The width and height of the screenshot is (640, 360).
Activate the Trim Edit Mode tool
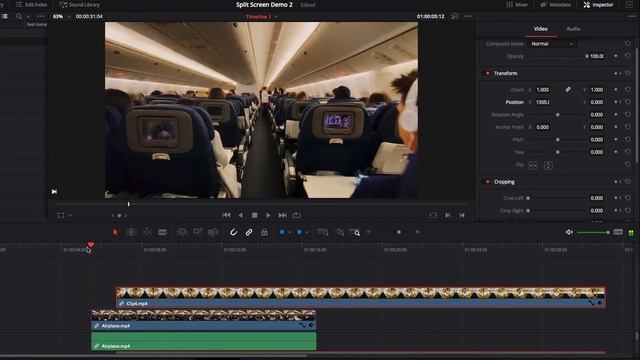point(131,232)
